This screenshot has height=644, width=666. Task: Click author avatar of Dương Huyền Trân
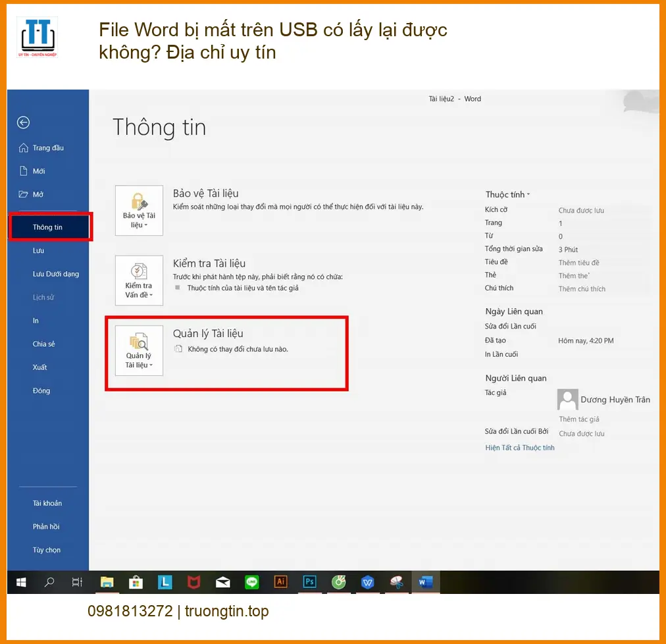point(567,400)
